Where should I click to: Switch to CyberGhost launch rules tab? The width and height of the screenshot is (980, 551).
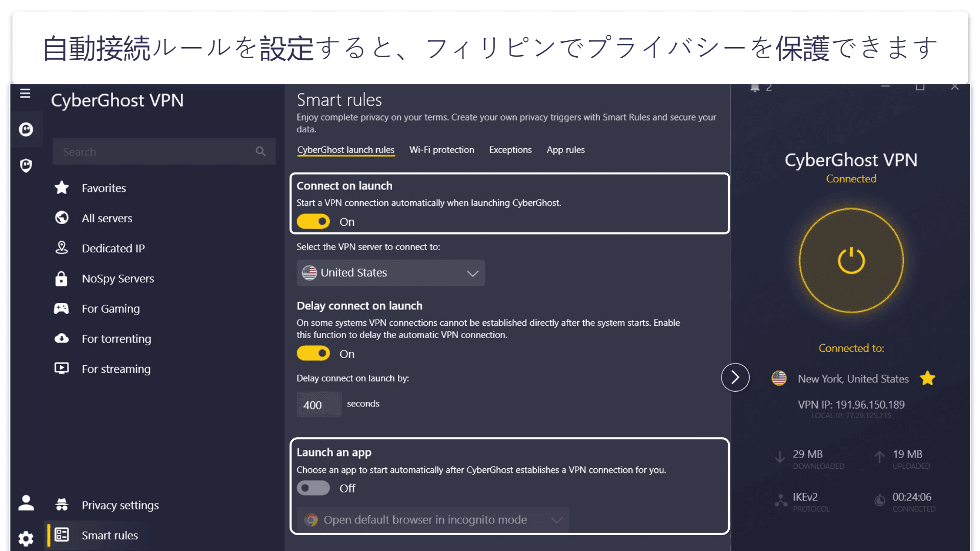(346, 150)
